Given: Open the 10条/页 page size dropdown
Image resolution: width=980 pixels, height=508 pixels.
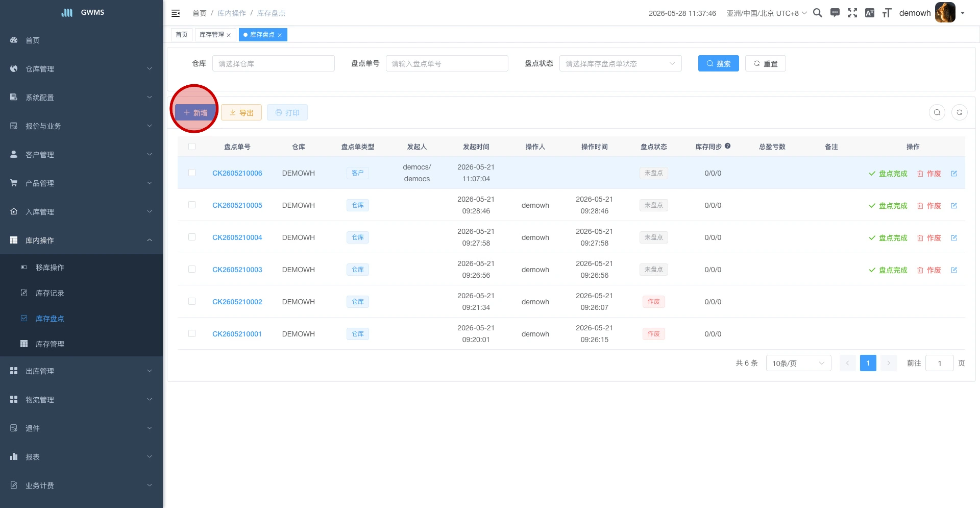Looking at the screenshot, I should 798,363.
